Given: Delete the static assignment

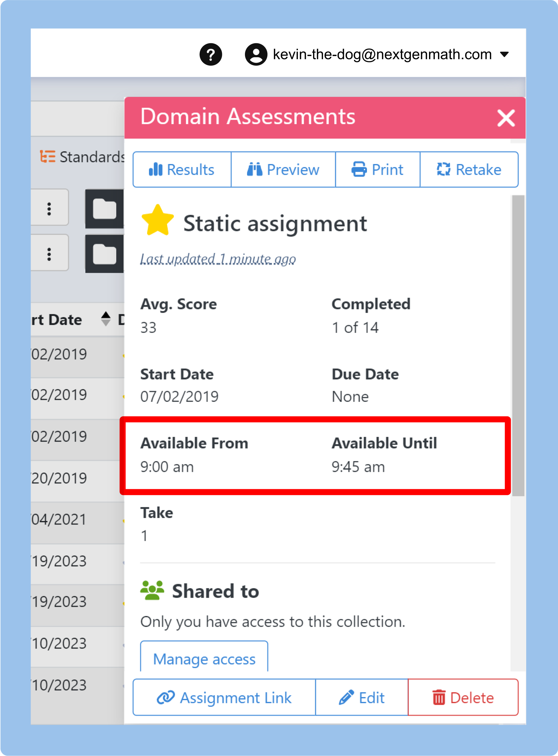Looking at the screenshot, I should [463, 697].
